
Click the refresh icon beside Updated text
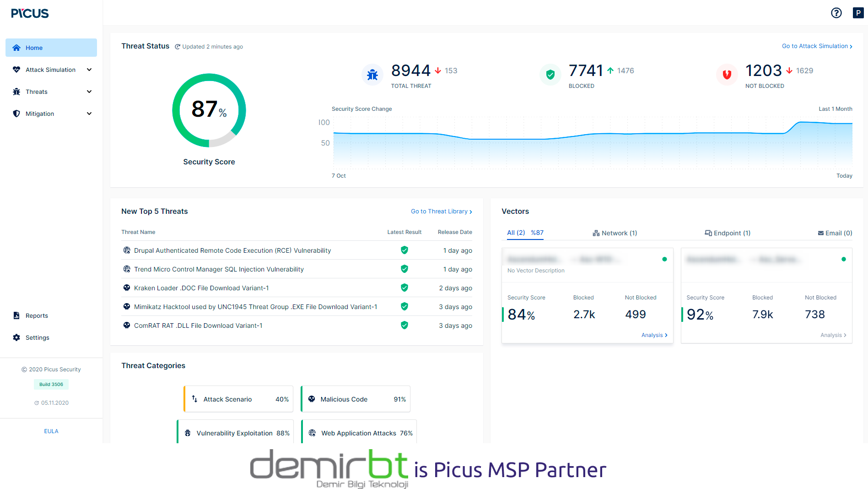[178, 47]
